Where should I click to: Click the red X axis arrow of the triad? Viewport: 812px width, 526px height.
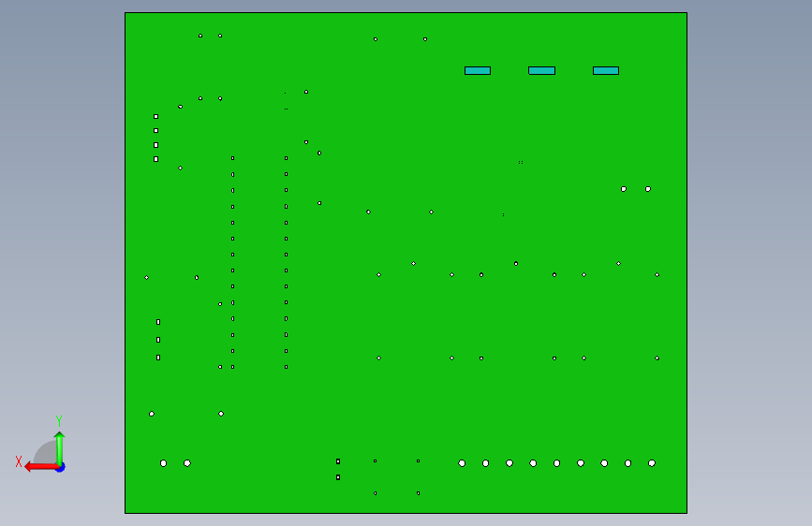tap(40, 467)
